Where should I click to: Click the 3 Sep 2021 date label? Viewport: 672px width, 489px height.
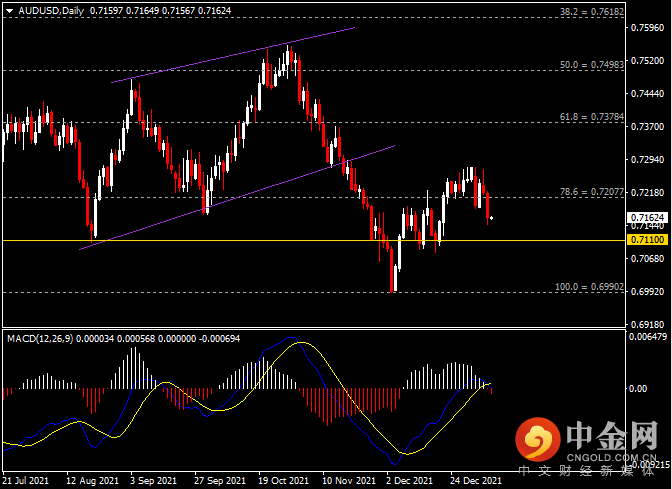pos(153,481)
